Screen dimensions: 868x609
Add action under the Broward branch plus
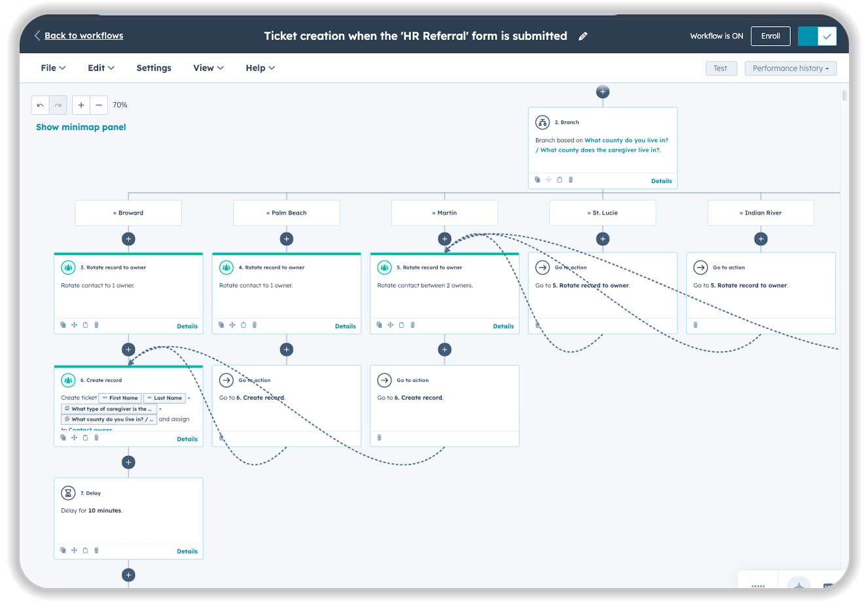[128, 239]
